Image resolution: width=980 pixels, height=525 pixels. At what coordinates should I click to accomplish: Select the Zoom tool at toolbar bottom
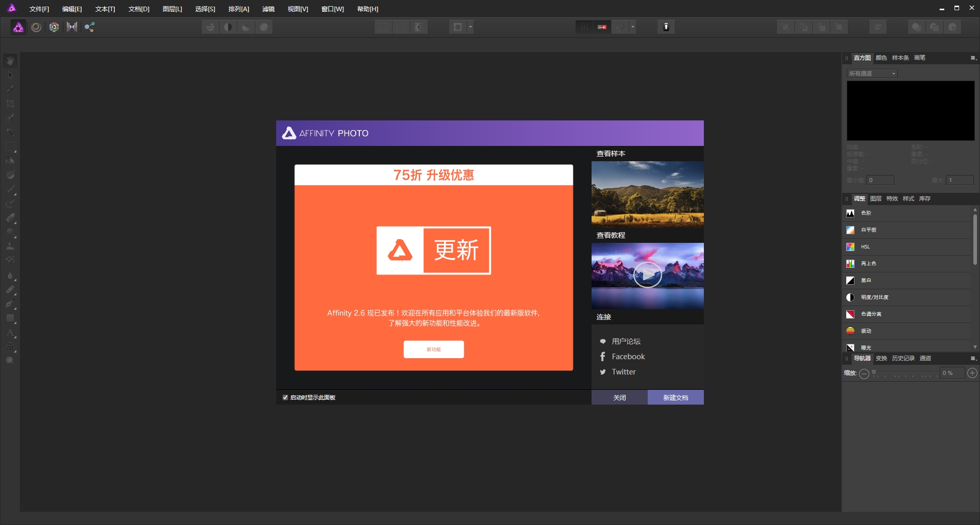(11, 361)
